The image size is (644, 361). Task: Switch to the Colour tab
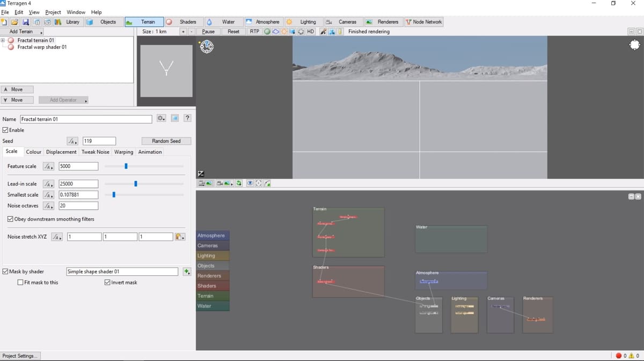coord(34,152)
